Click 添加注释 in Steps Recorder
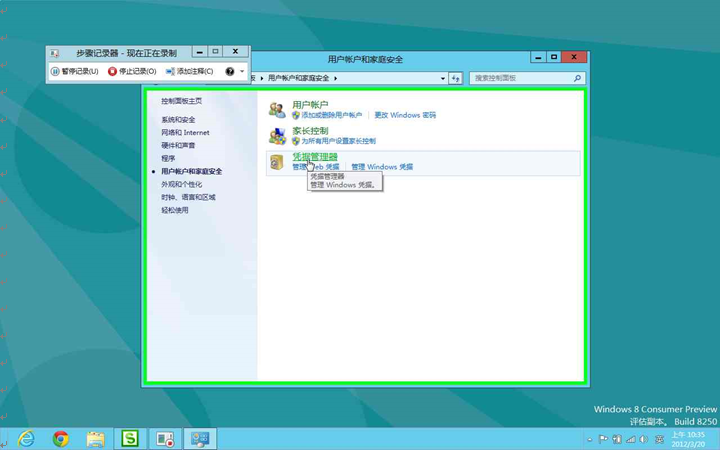Screen dimensions: 720x450 (x=189, y=72)
